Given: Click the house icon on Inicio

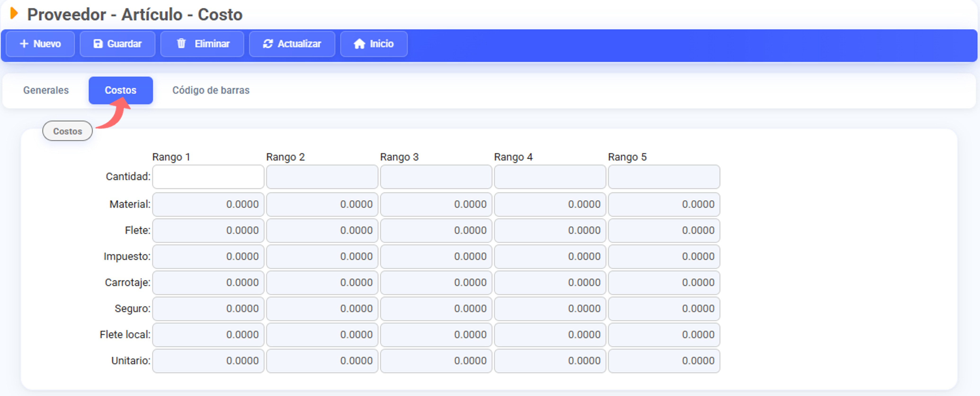Looking at the screenshot, I should coord(359,44).
